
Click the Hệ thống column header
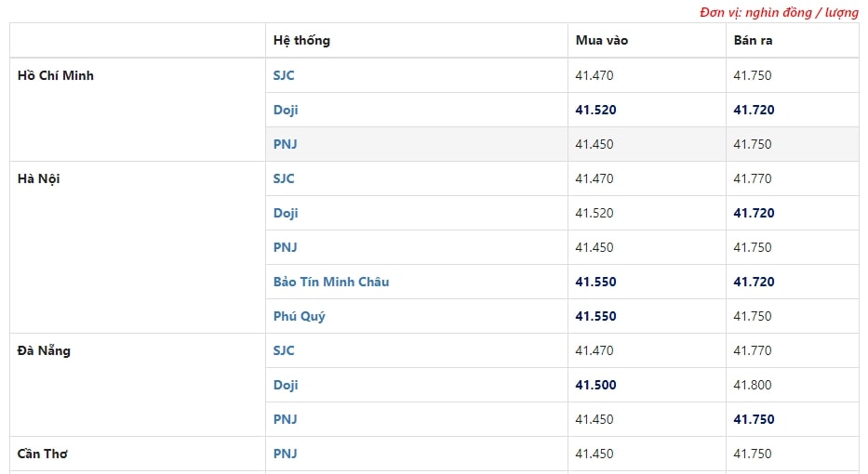click(301, 40)
